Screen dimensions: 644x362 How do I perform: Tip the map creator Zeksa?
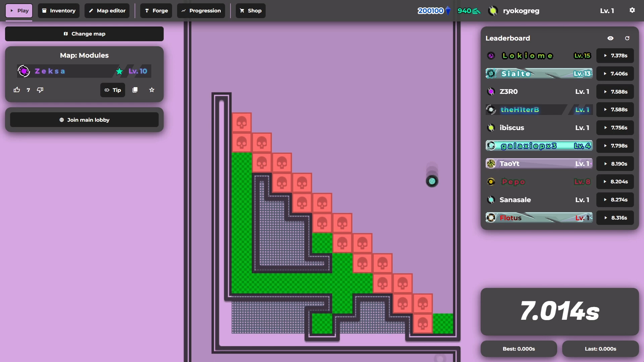point(112,90)
